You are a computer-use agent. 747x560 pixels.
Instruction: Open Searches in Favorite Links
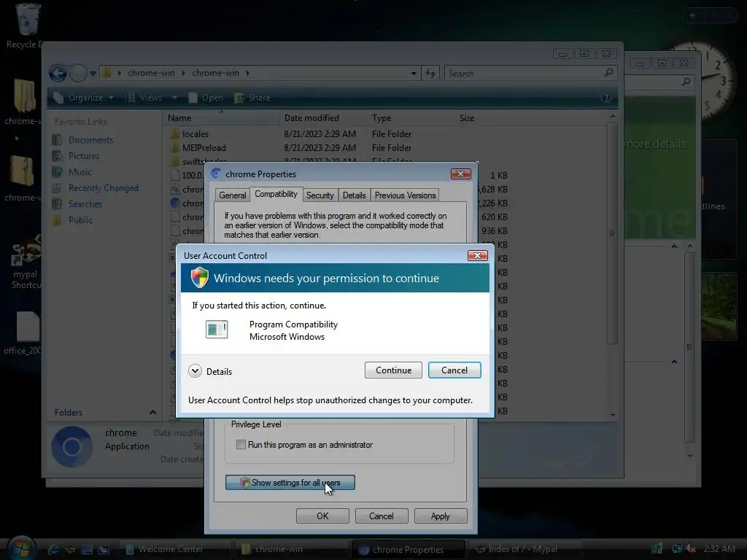coord(85,204)
